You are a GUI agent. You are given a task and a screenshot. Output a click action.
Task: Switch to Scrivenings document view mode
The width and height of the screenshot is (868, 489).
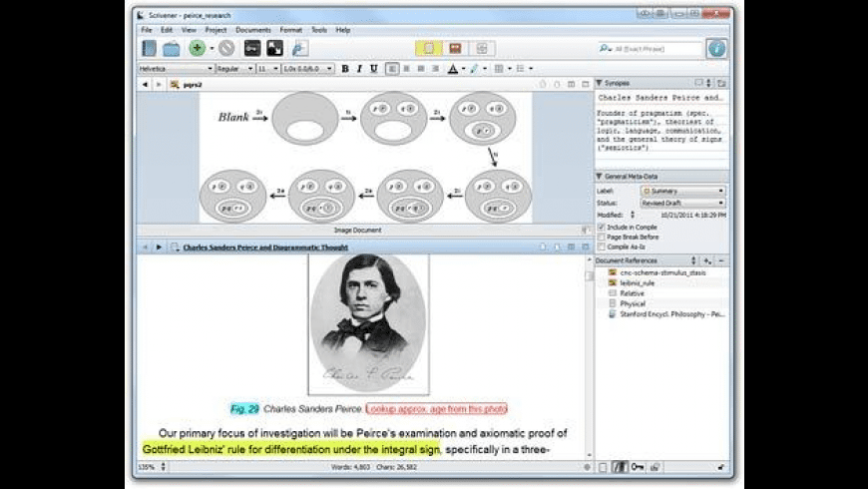pyautogui.click(x=428, y=48)
